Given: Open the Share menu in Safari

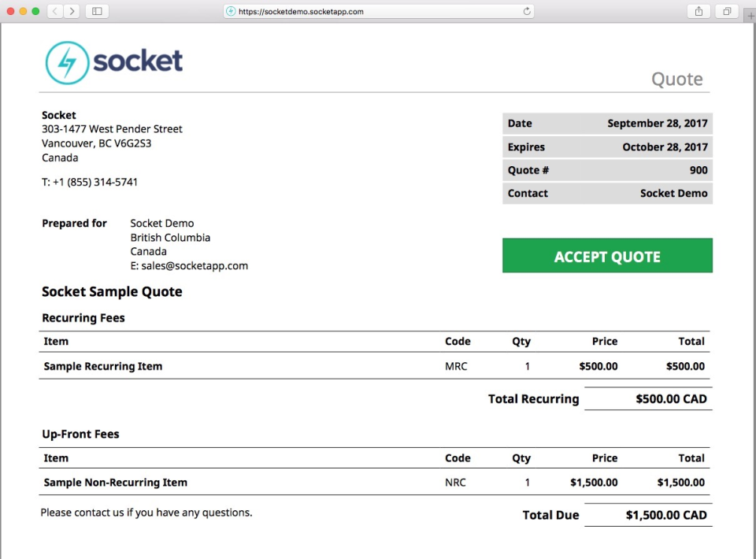Looking at the screenshot, I should [x=699, y=11].
